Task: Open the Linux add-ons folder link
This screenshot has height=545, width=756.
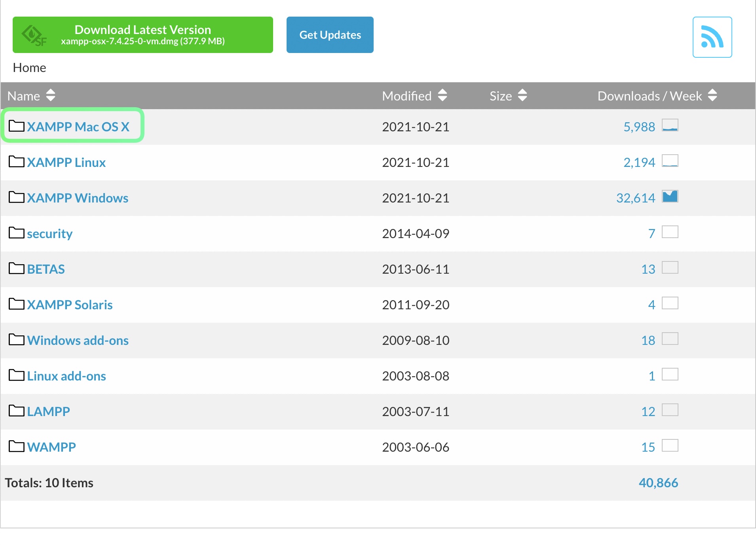Action: (x=66, y=376)
